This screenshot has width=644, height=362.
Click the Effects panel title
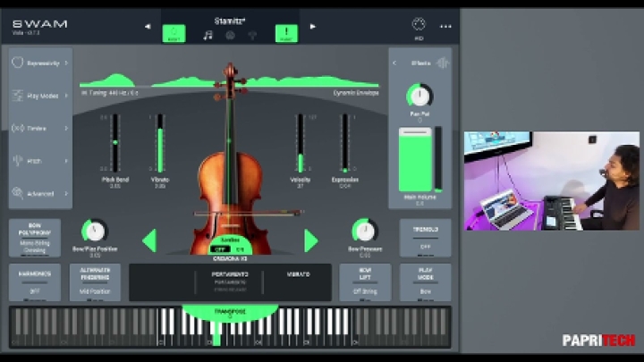tap(420, 63)
